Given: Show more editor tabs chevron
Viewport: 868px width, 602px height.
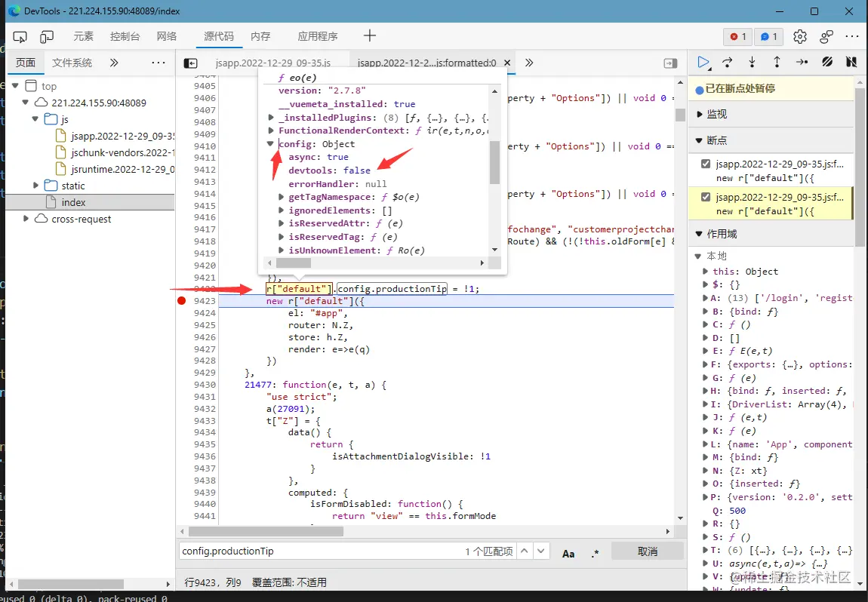Looking at the screenshot, I should [x=529, y=63].
